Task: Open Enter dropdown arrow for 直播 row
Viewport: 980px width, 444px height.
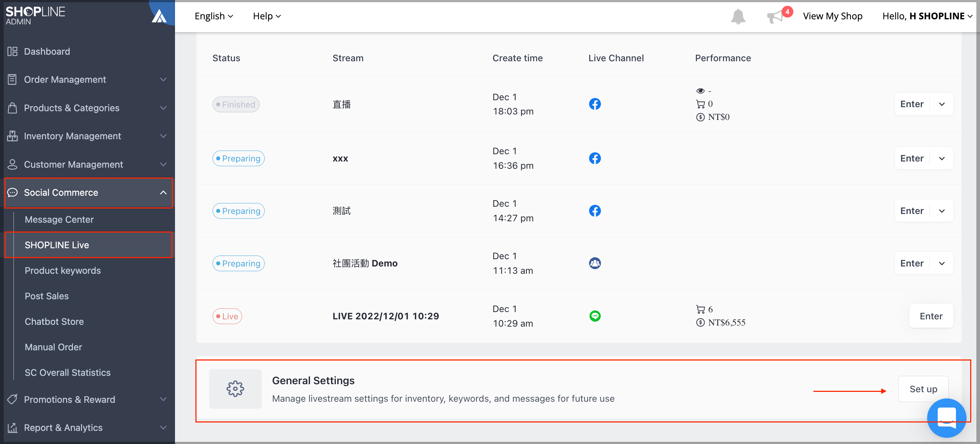Action: click(x=942, y=104)
